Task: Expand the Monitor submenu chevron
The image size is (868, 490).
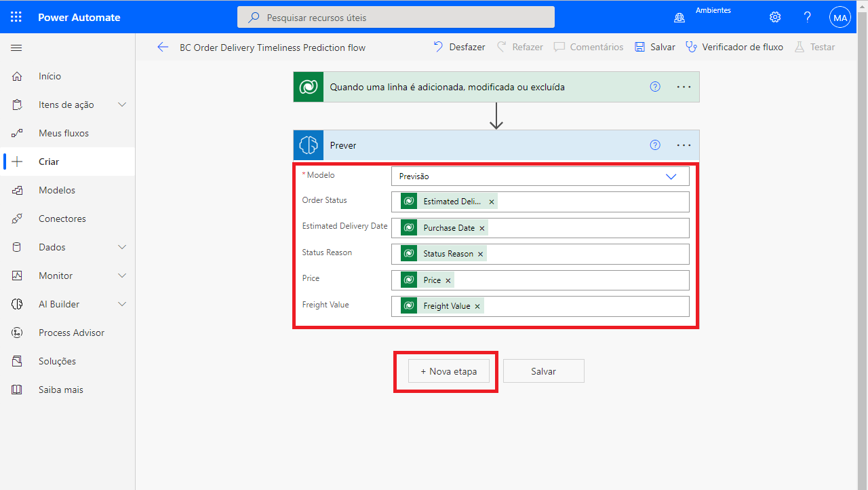Action: (x=122, y=276)
